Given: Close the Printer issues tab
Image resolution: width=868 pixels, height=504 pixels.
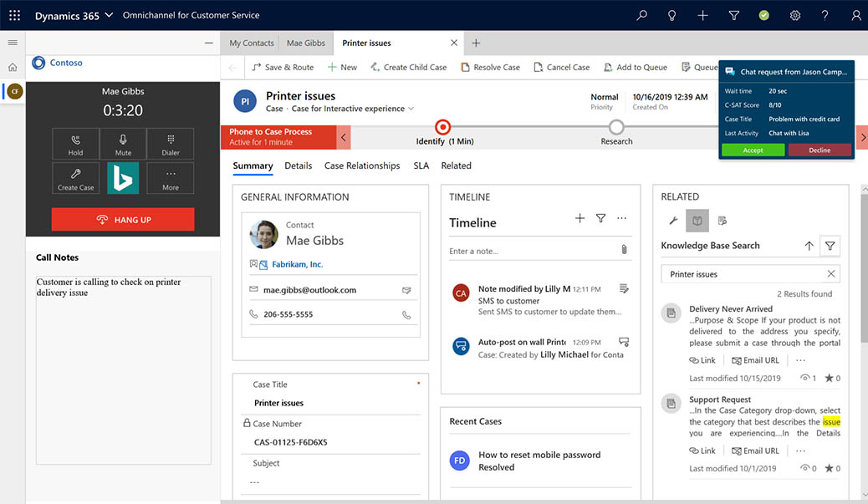Looking at the screenshot, I should [454, 43].
